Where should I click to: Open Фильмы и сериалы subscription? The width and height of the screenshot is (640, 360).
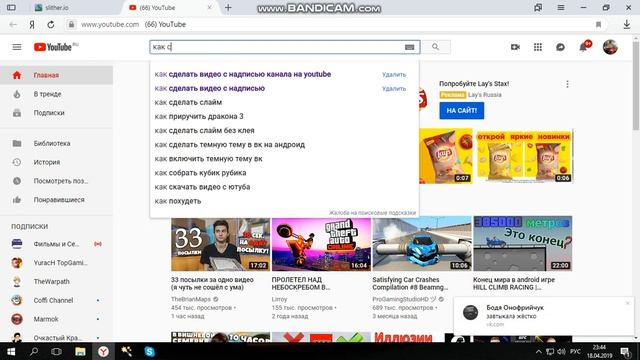pos(57,244)
